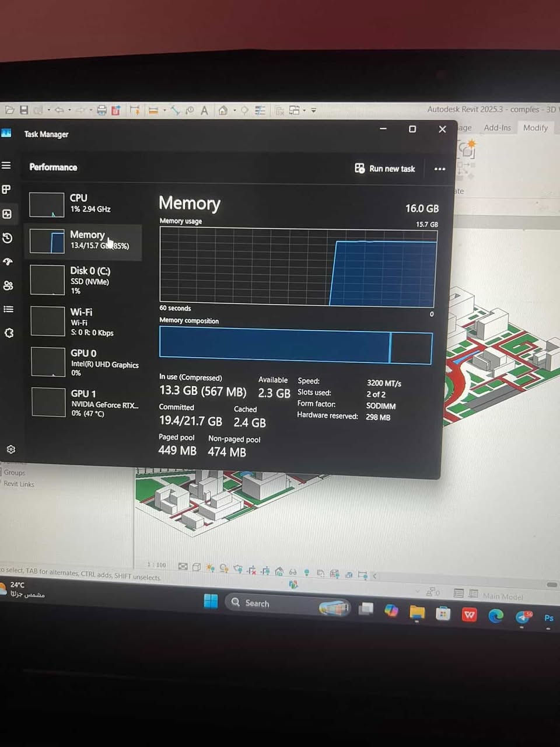Go to Processes page in Task Manager sidebar

pyautogui.click(x=6, y=190)
